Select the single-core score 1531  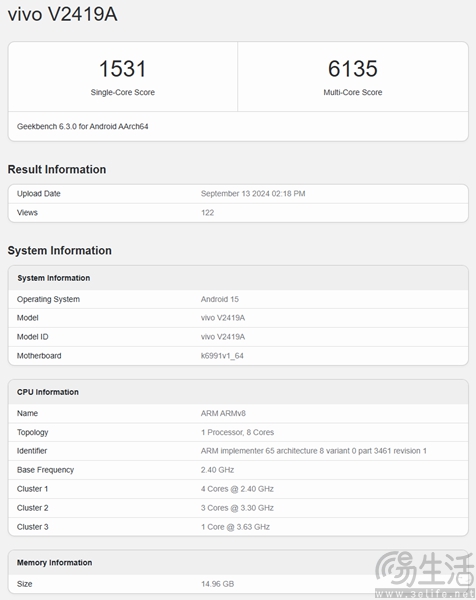pos(122,68)
